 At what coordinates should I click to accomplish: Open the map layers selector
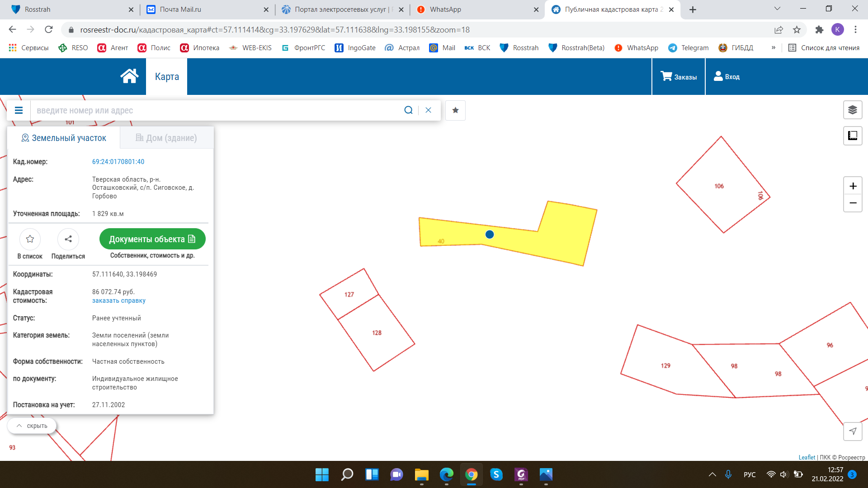tap(852, 110)
